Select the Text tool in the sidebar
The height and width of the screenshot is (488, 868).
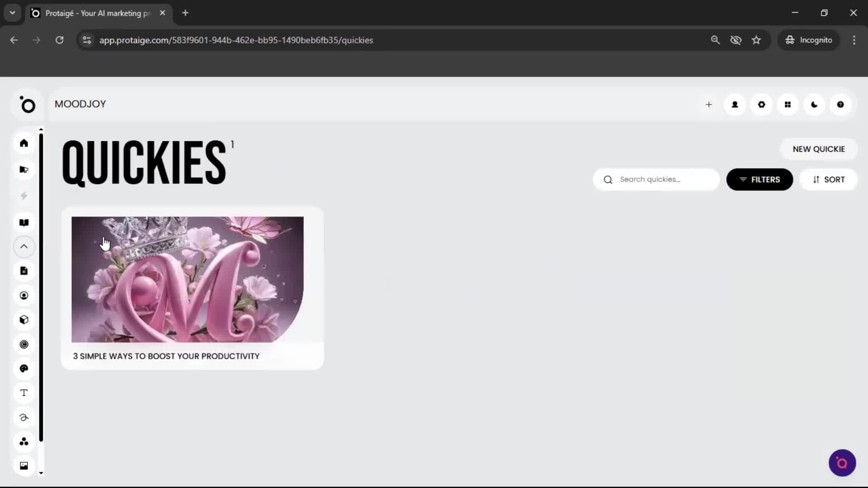coord(24,393)
